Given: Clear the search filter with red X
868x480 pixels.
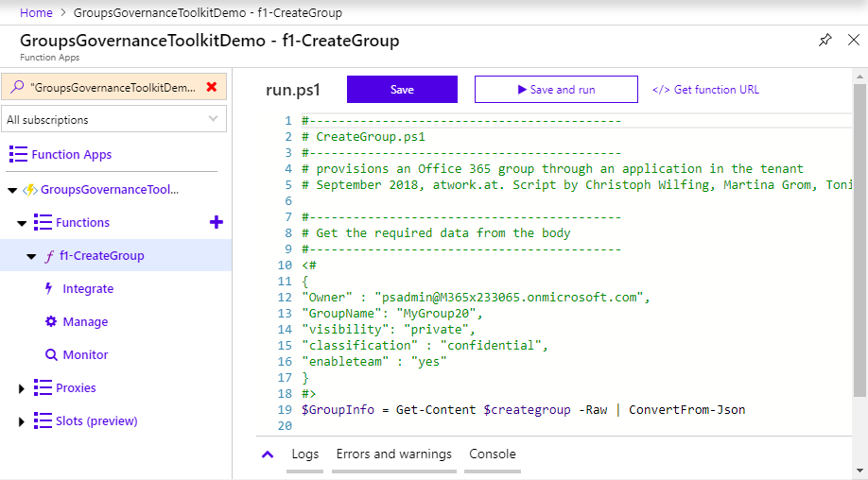Looking at the screenshot, I should [212, 87].
